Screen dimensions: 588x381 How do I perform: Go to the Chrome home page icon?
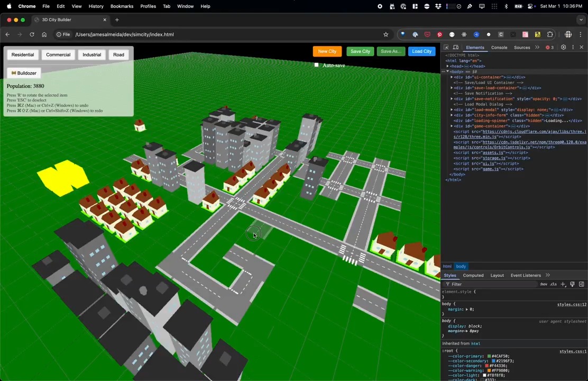(44, 34)
